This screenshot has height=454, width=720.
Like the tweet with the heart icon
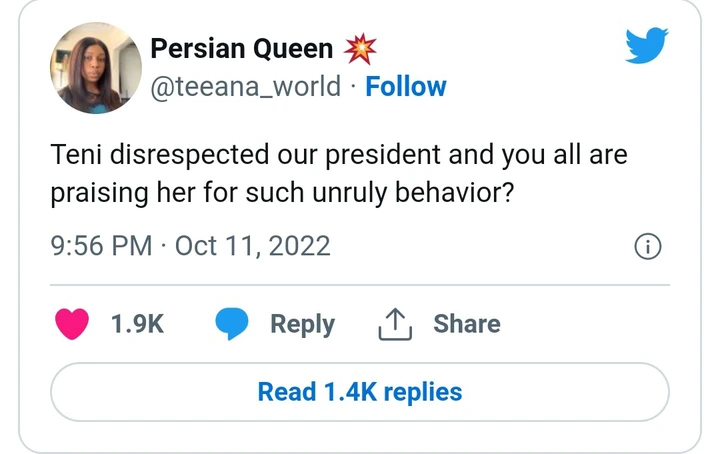tap(72, 324)
